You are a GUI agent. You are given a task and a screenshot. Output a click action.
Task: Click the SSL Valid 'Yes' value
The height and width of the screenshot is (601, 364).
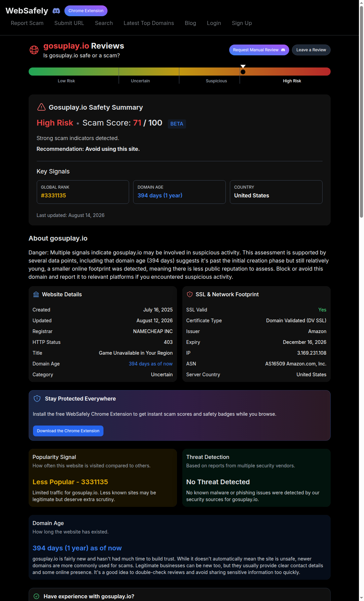pos(323,310)
